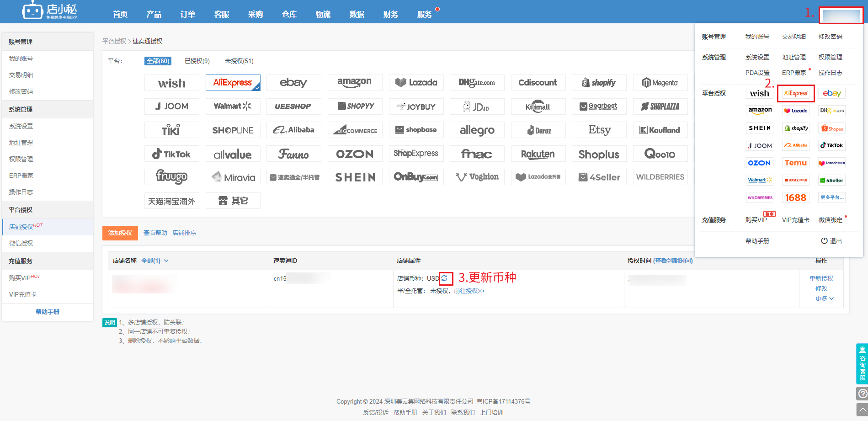Select the shopify platform in main grid
The image size is (868, 421).
599,83
